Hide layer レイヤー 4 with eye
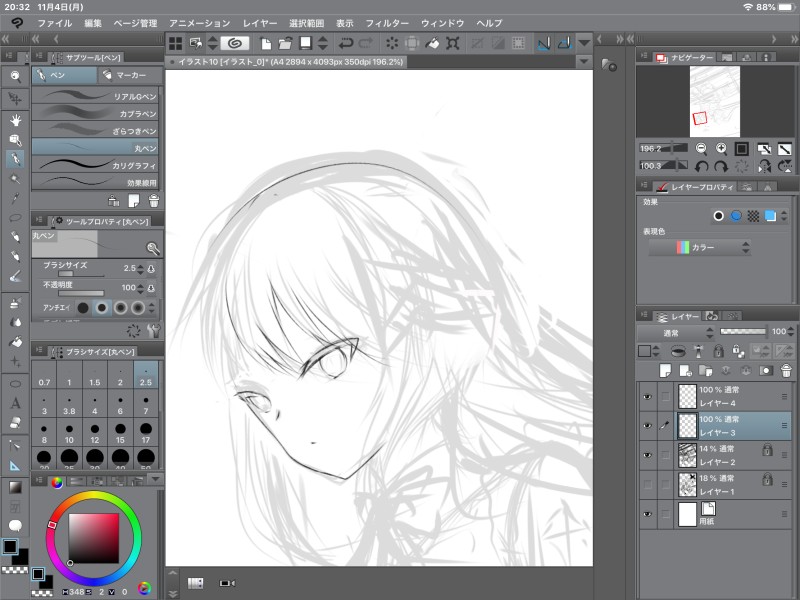 pos(647,396)
